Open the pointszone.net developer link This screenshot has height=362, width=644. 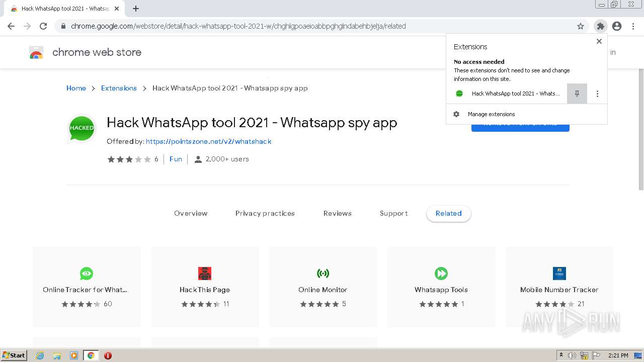pyautogui.click(x=208, y=141)
